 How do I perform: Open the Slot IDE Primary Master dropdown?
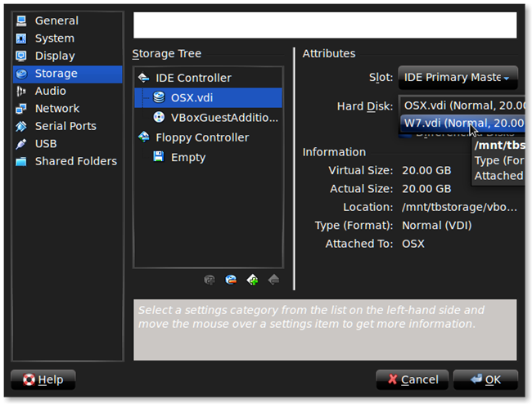click(x=458, y=78)
